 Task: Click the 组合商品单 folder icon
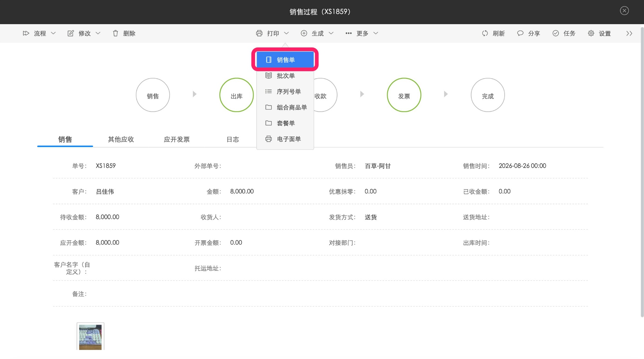point(269,107)
